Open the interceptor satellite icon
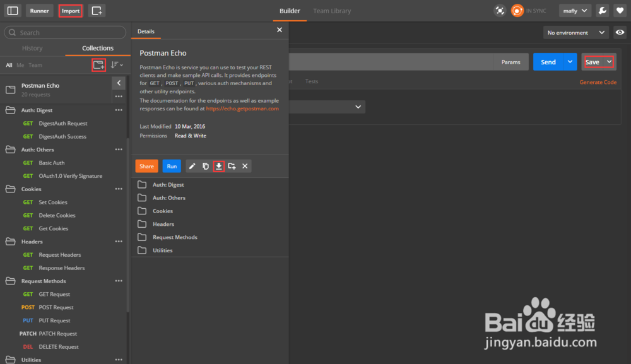631x364 pixels. [x=500, y=11]
